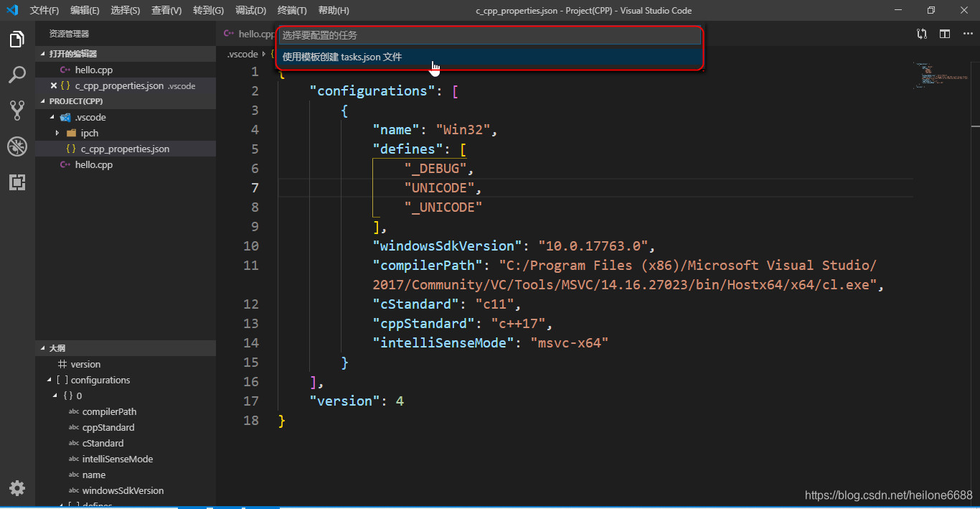
Task: Select c_cpp_properties.json in project tree
Action: [126, 149]
